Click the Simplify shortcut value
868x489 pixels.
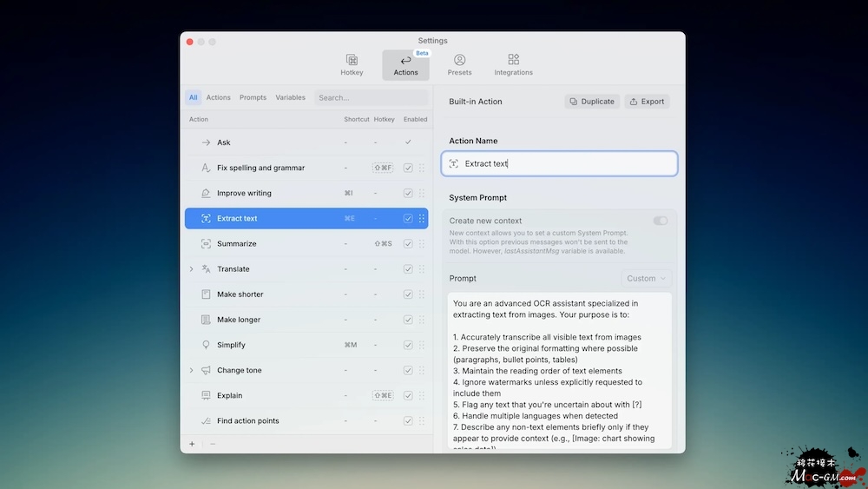(x=351, y=345)
